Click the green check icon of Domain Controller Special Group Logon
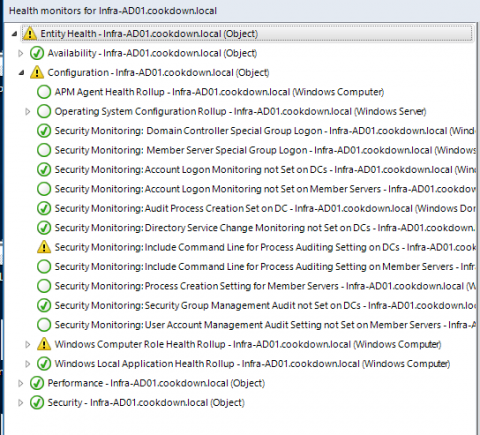The image size is (480, 435). point(44,131)
